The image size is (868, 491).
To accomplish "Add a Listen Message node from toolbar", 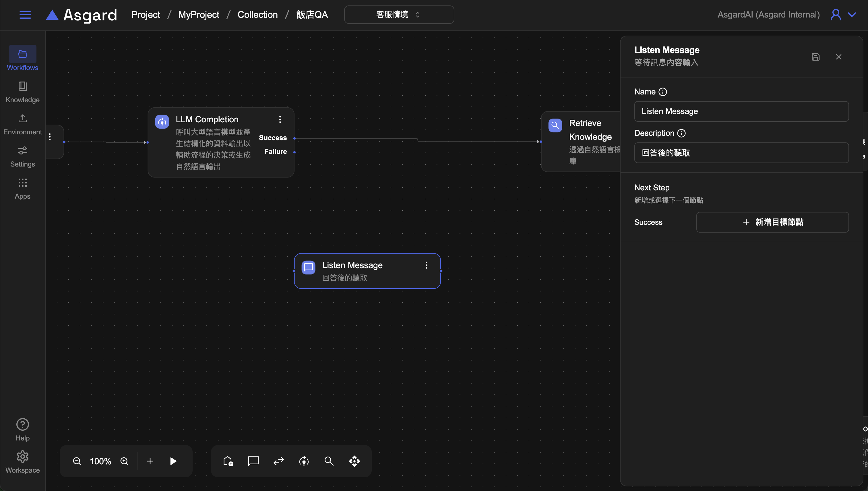I will click(253, 461).
